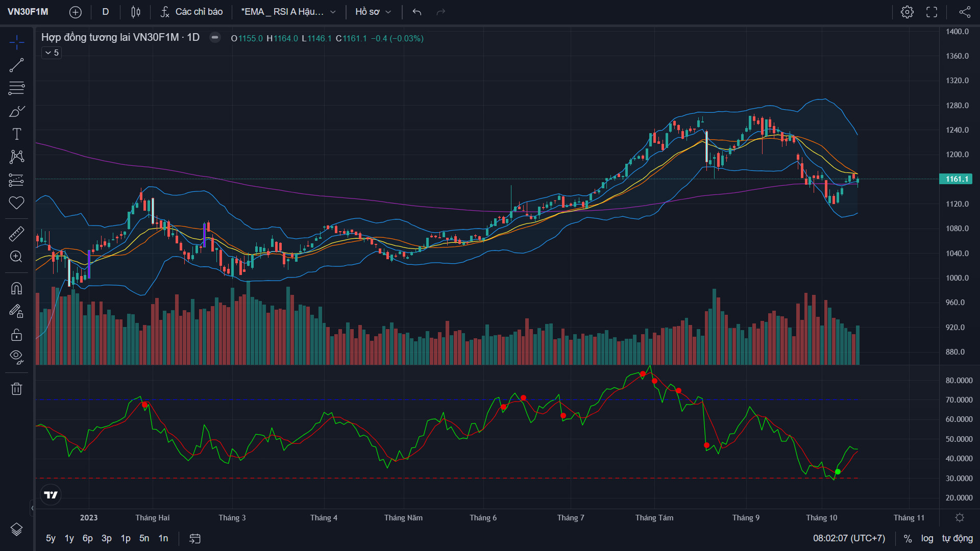
Task: Select the crosshair cursor tool
Action: point(16,42)
